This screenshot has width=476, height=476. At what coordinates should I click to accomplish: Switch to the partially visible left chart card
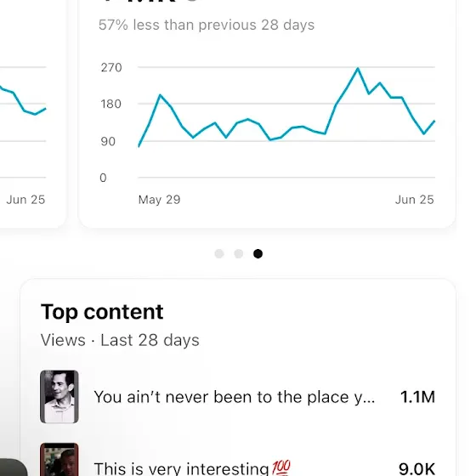[31, 112]
